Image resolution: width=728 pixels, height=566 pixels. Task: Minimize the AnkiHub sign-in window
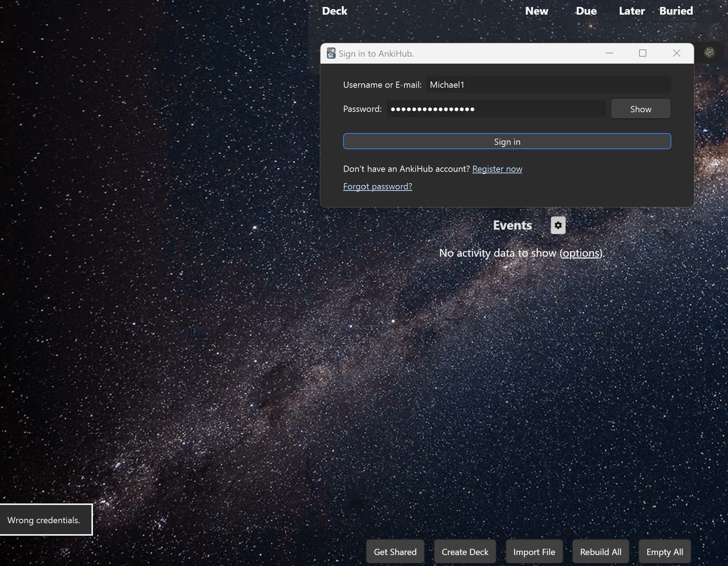coord(609,53)
